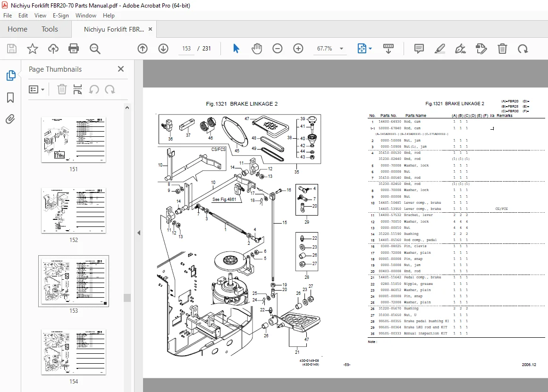This screenshot has width=548, height=392.
Task: Expand fit page options dropdown arrow
Action: click(x=371, y=49)
